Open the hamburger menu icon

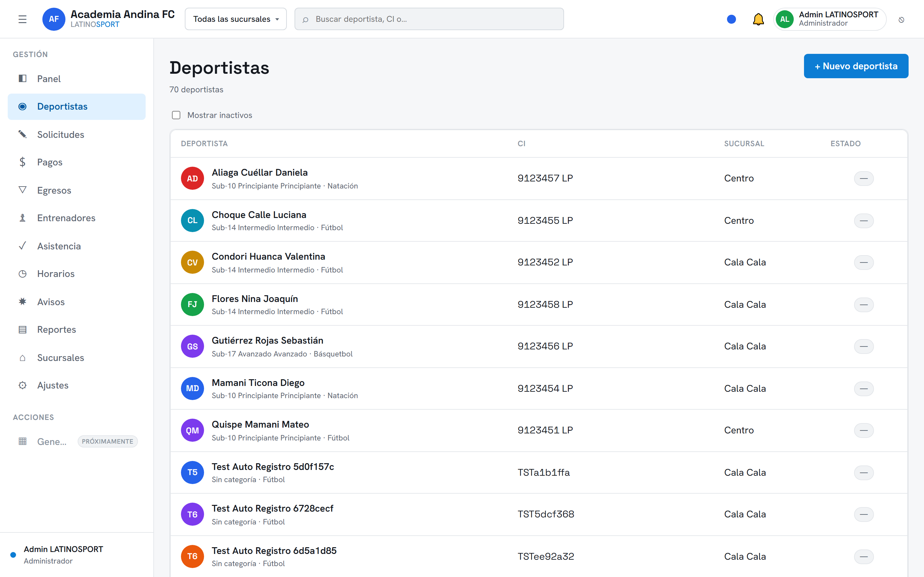pos(22,19)
